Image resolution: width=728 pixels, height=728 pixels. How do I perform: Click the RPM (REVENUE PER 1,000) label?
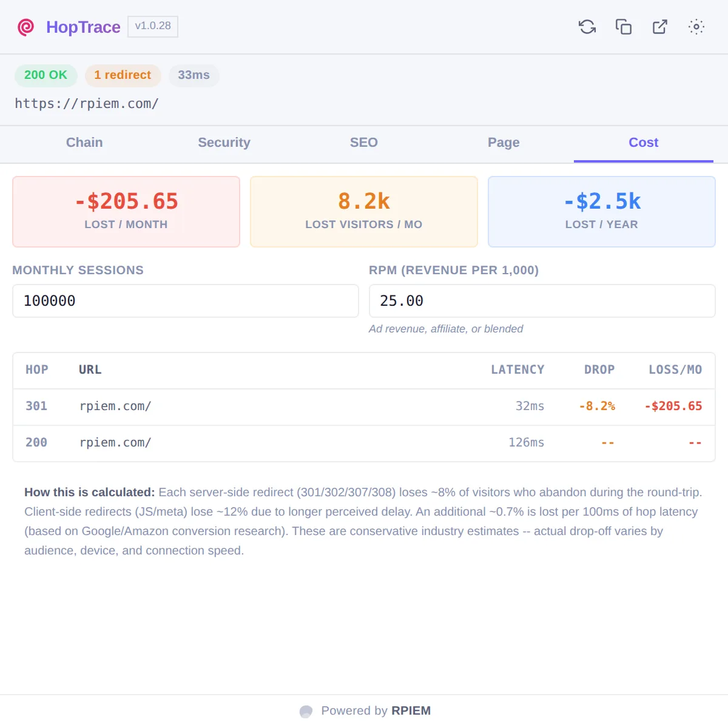[x=454, y=271]
